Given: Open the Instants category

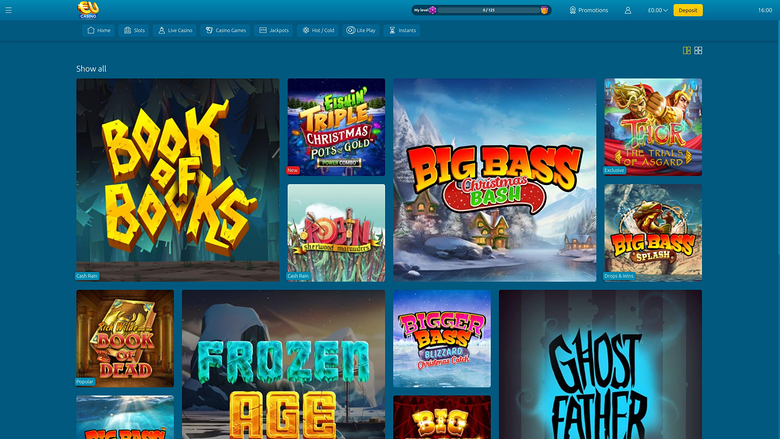Looking at the screenshot, I should [x=402, y=30].
